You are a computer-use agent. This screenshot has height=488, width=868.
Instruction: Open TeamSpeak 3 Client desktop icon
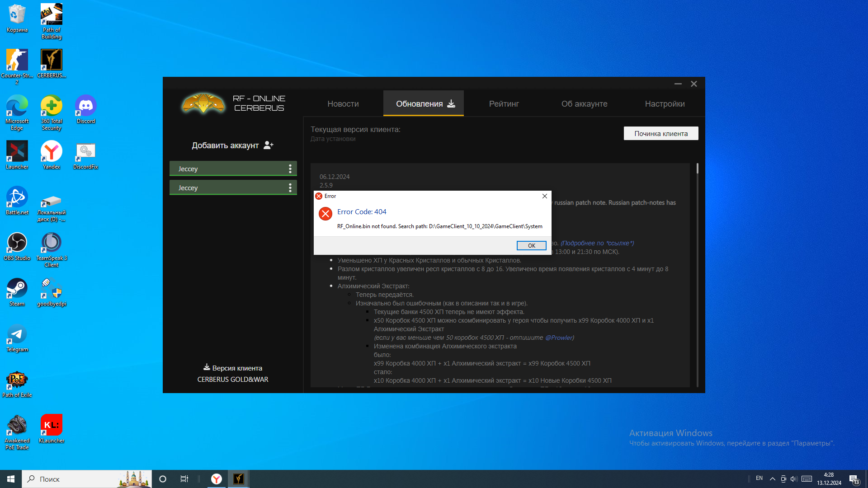(x=52, y=249)
